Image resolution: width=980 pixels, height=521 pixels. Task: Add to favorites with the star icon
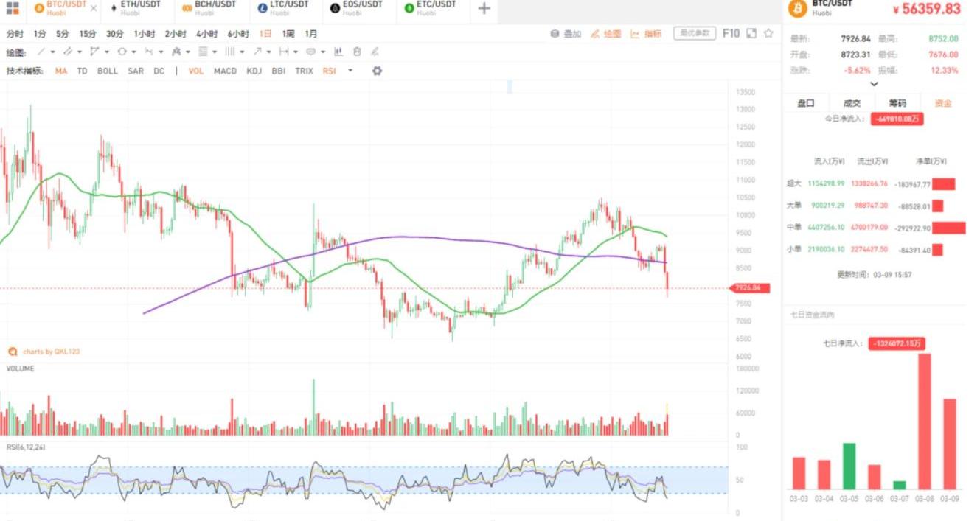point(768,33)
